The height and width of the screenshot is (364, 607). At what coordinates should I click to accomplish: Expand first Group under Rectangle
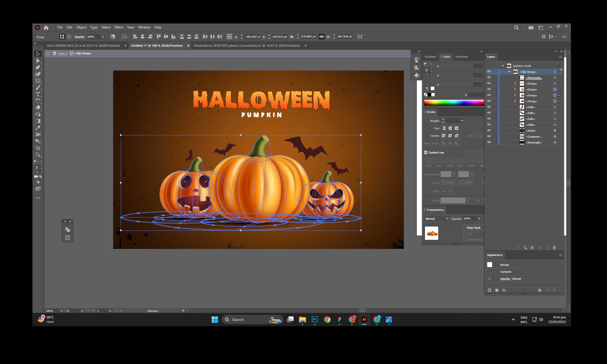(x=515, y=83)
